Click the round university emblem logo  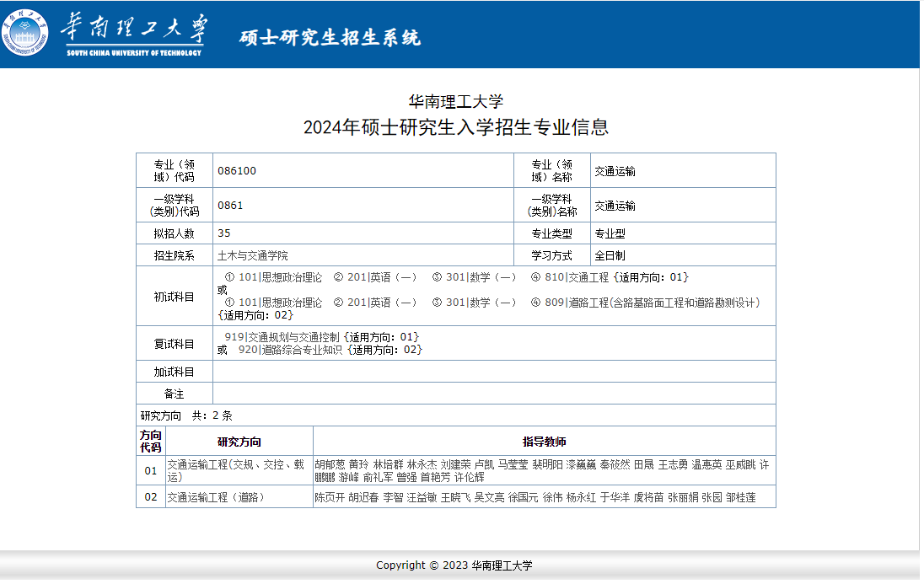click(x=24, y=32)
